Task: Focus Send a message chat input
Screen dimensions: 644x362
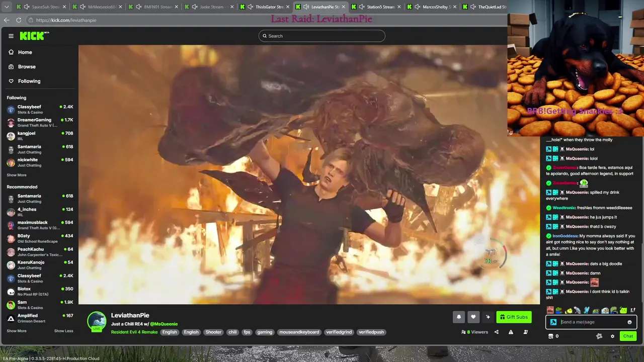Action: click(x=591, y=322)
